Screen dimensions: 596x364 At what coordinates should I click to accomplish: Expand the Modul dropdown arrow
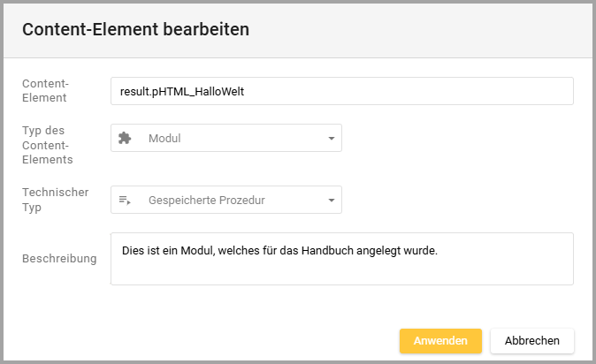(x=331, y=139)
